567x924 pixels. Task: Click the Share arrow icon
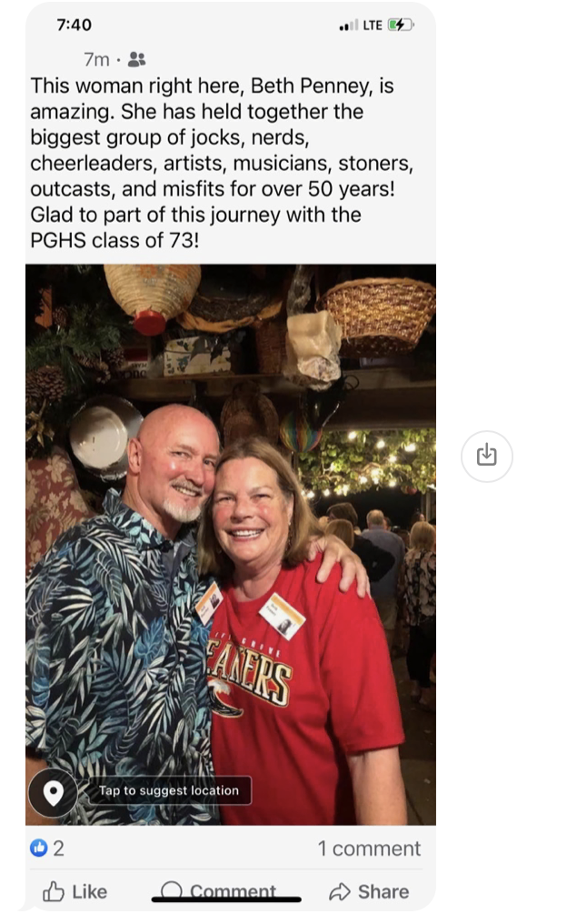click(x=340, y=891)
